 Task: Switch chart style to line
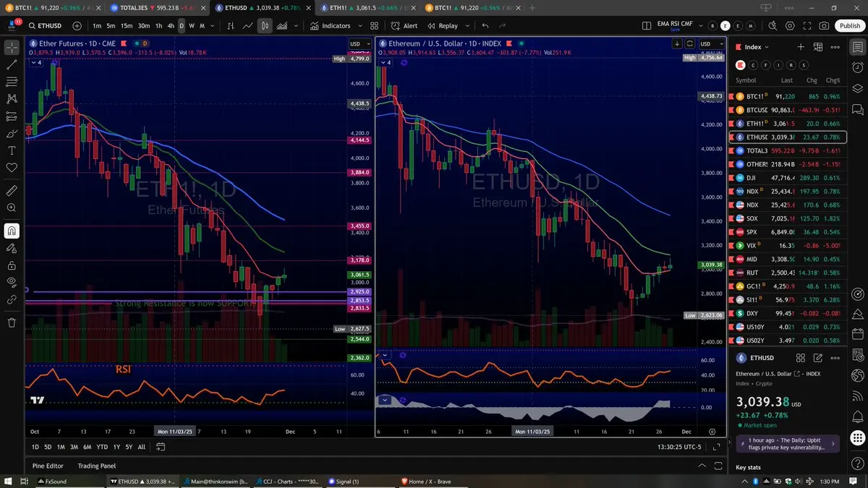[x=248, y=26]
